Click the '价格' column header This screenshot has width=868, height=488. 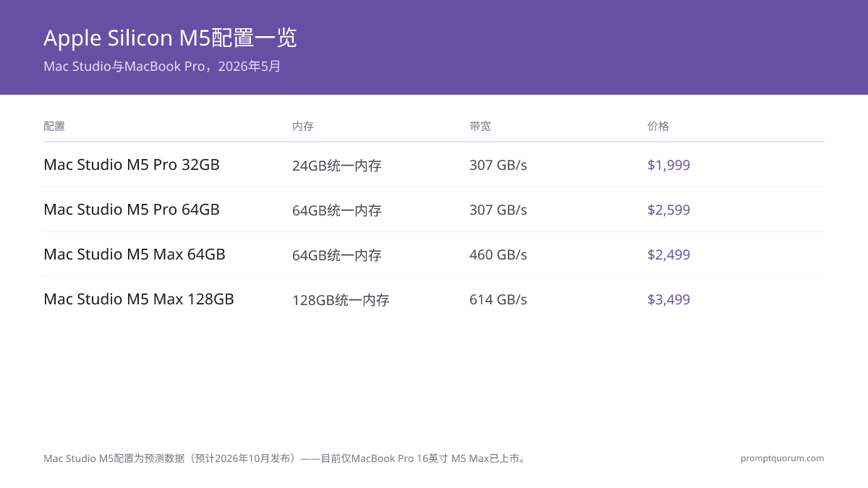click(658, 127)
